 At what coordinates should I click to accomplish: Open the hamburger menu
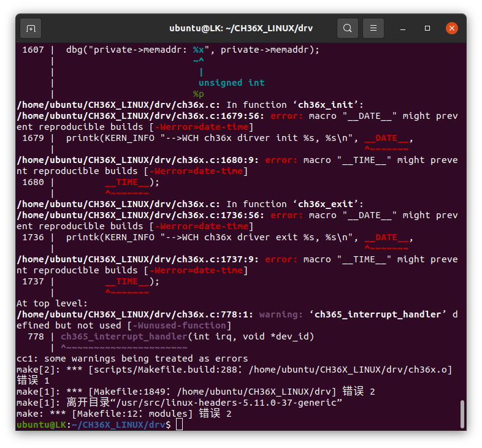[373, 29]
